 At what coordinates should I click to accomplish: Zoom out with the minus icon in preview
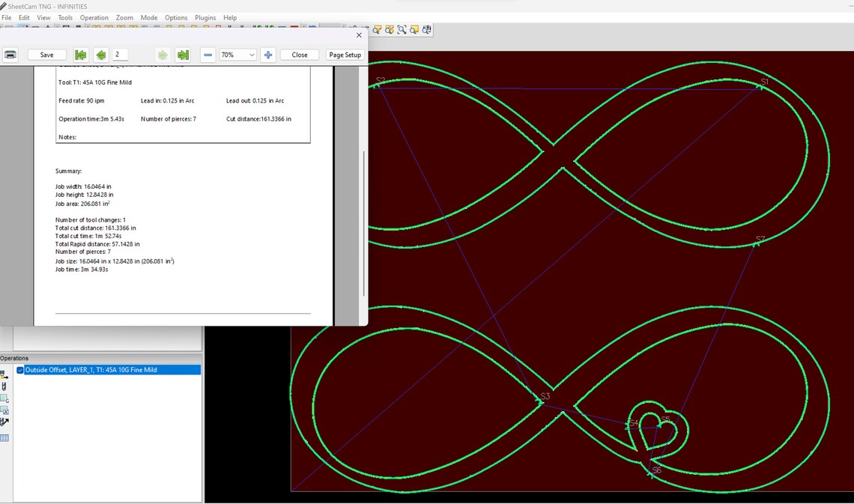pyautogui.click(x=208, y=54)
